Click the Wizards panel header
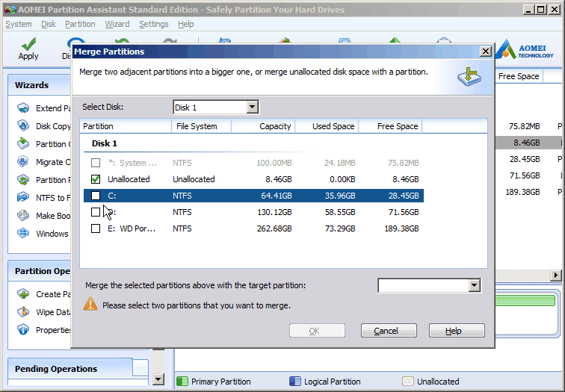 [40, 85]
